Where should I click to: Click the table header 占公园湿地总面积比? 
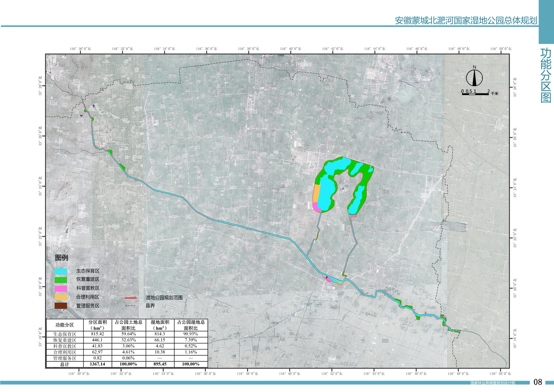[x=191, y=325]
